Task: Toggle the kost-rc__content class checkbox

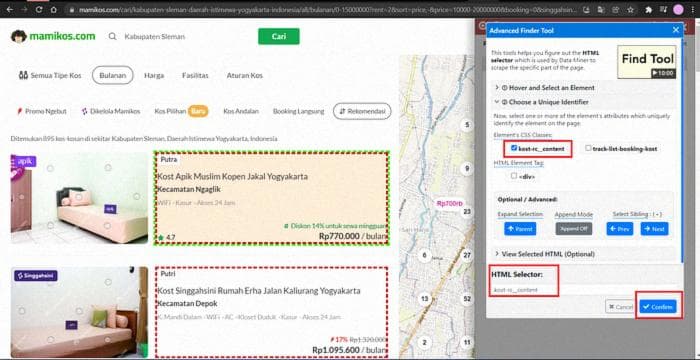Action: 514,148
